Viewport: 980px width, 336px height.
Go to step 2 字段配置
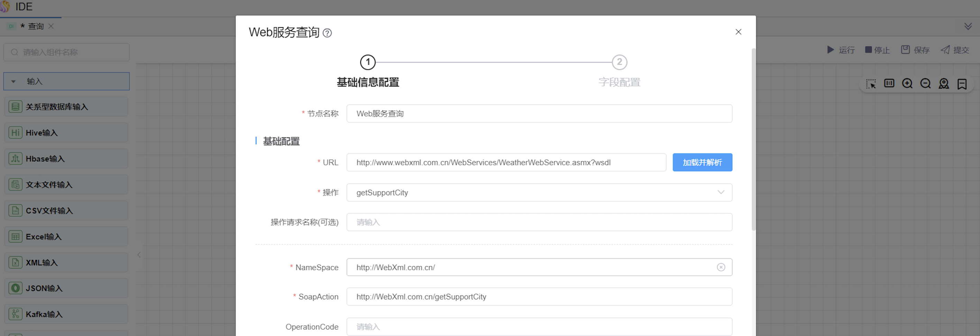click(x=619, y=62)
